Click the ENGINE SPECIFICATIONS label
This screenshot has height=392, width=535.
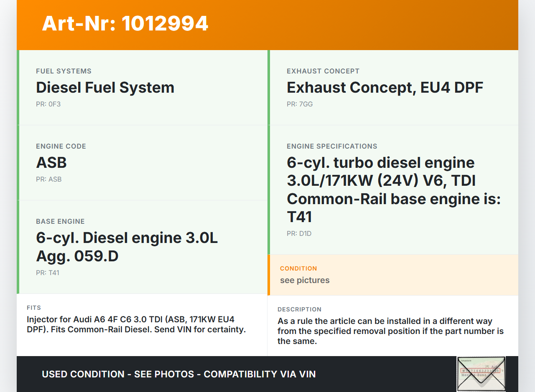click(x=332, y=146)
